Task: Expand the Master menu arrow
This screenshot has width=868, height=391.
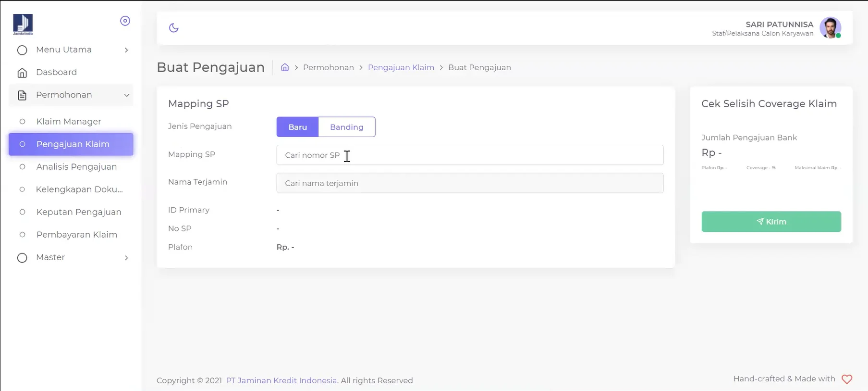Action: tap(126, 258)
